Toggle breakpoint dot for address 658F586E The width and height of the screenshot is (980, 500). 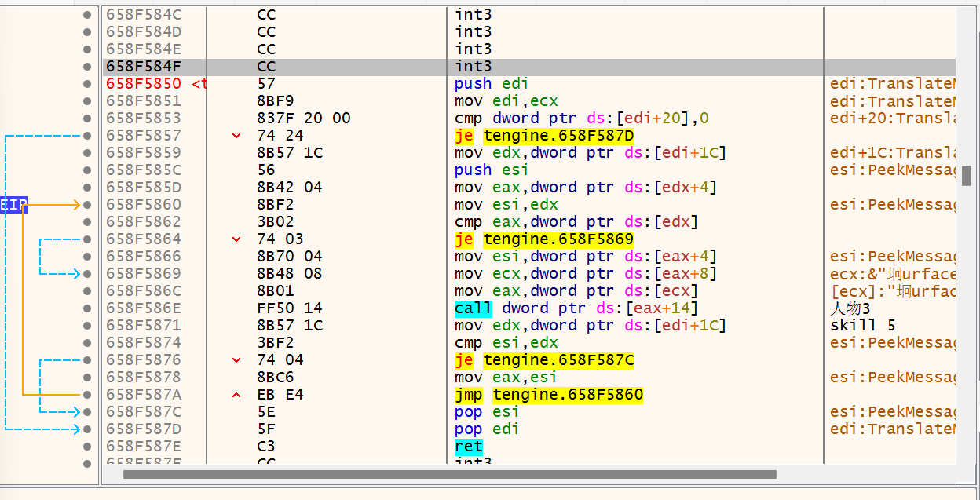[x=86, y=308]
